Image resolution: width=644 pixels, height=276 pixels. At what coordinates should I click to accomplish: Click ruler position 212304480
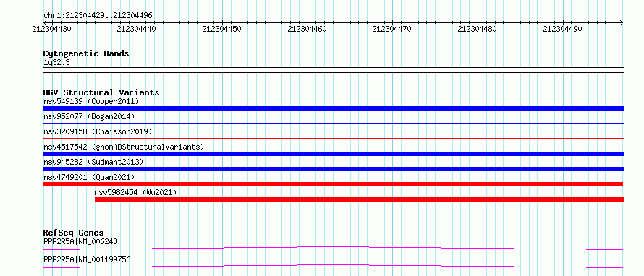pyautogui.click(x=478, y=29)
